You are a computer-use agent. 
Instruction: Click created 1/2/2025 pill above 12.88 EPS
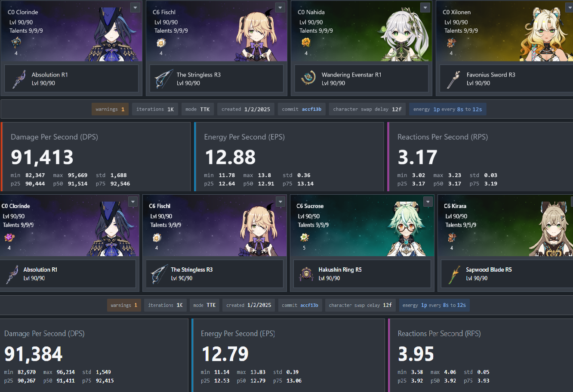246,109
